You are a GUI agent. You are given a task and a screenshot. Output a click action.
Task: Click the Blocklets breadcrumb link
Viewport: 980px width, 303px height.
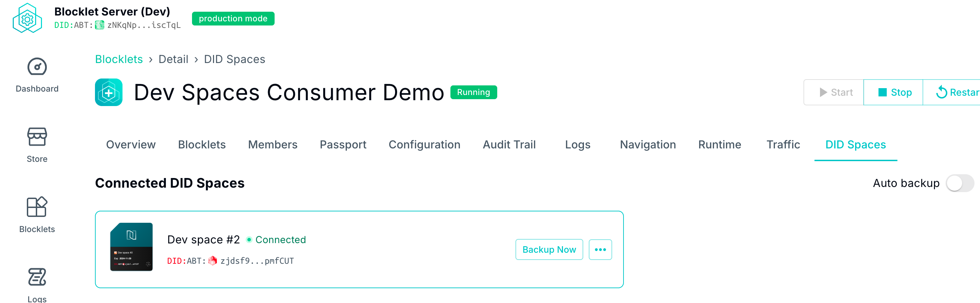(119, 59)
